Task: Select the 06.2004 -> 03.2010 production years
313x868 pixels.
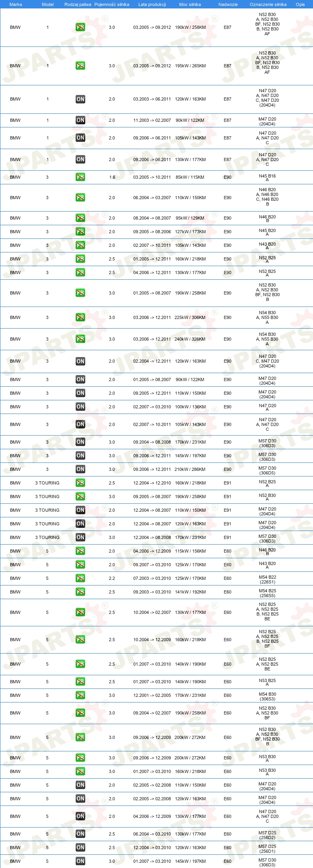Action: 152,834
